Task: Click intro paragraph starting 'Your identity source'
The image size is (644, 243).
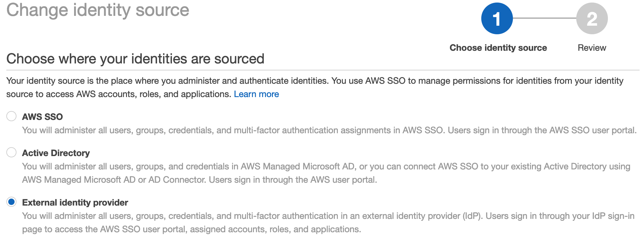Action: pos(315,87)
